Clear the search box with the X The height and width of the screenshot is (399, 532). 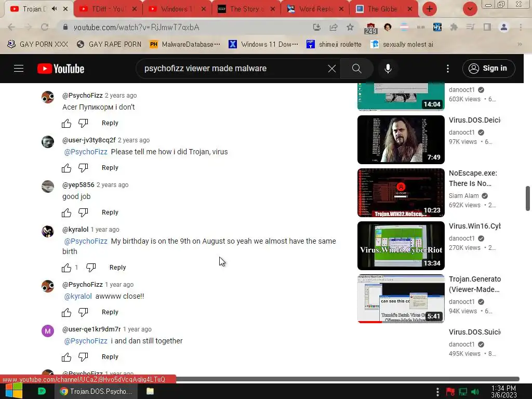[332, 69]
